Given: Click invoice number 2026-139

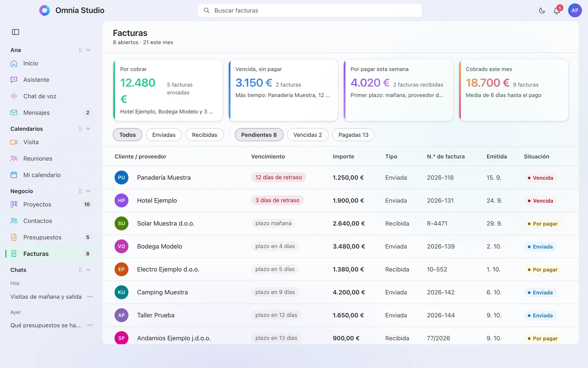Looking at the screenshot, I should (441, 246).
